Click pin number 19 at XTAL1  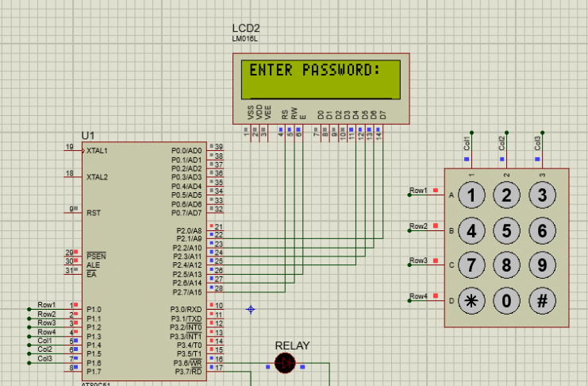[69, 147]
